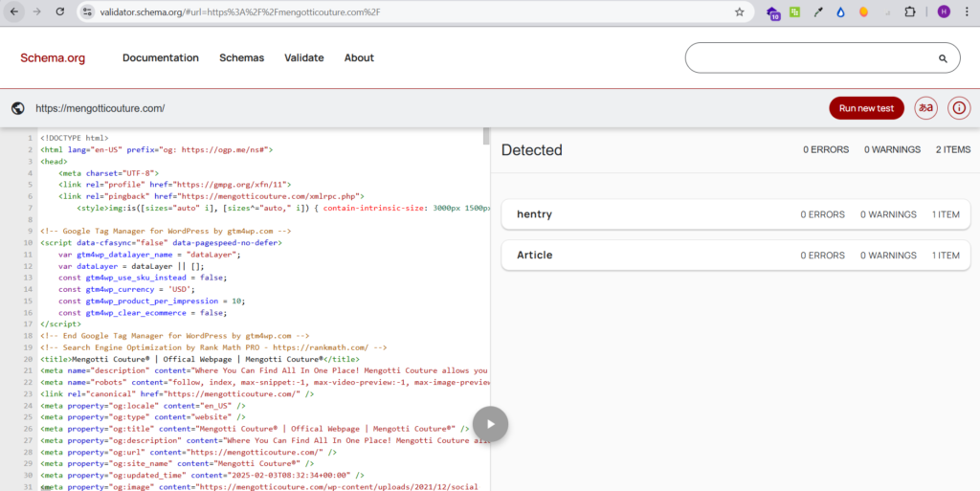Open Chrome three-dot menu
980x491 pixels.
click(967, 11)
